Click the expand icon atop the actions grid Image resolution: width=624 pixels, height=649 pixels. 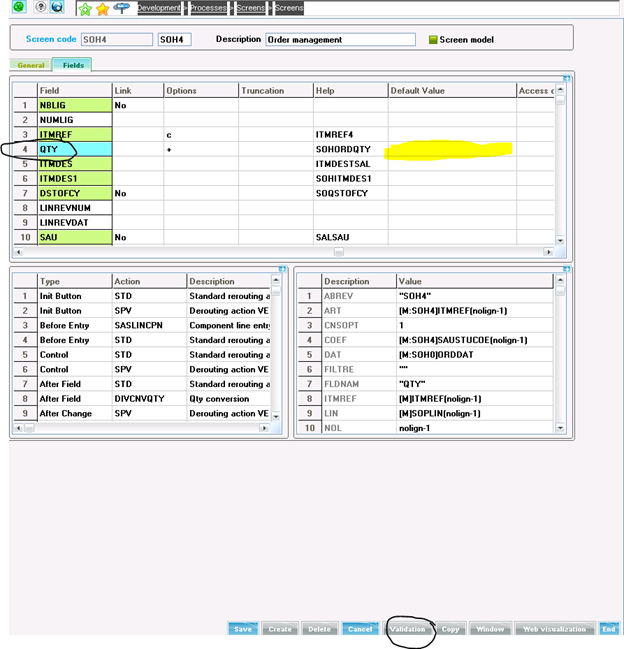tap(283, 268)
